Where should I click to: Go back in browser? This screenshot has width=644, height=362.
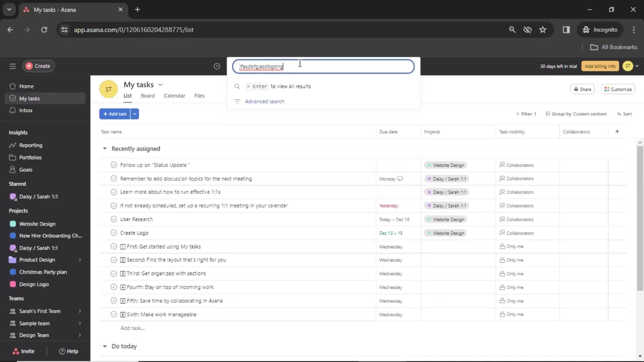10,30
